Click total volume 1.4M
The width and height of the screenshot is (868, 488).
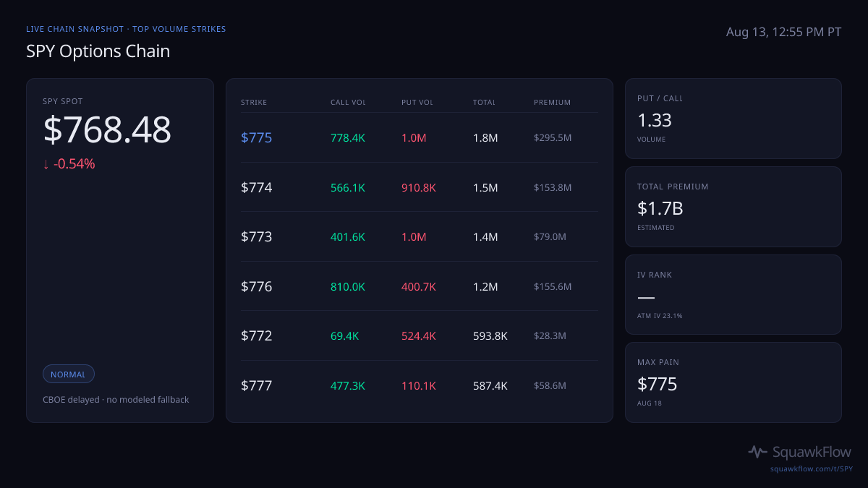click(x=485, y=236)
